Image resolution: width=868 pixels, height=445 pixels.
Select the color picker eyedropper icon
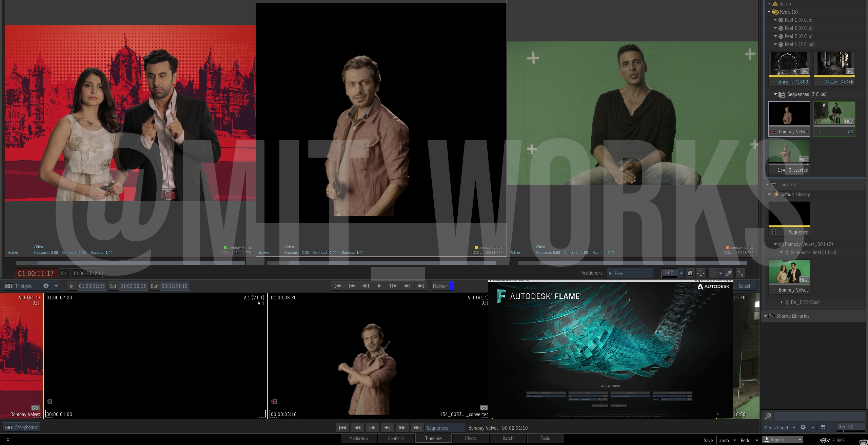tap(729, 273)
